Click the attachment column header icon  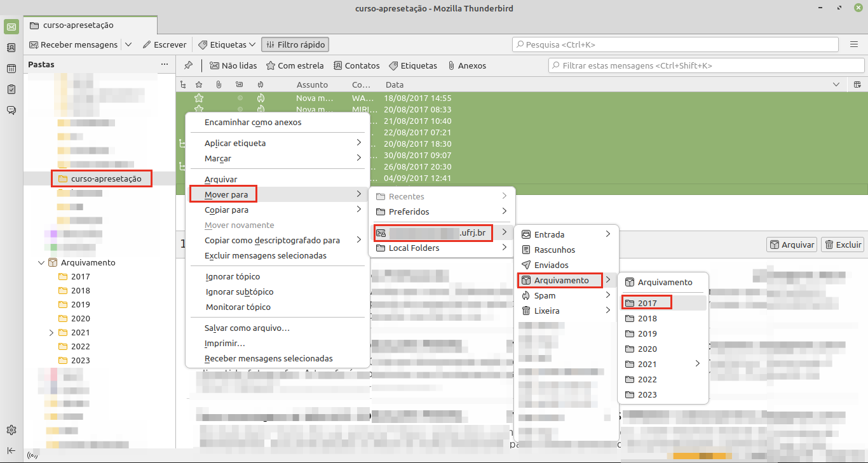[219, 84]
